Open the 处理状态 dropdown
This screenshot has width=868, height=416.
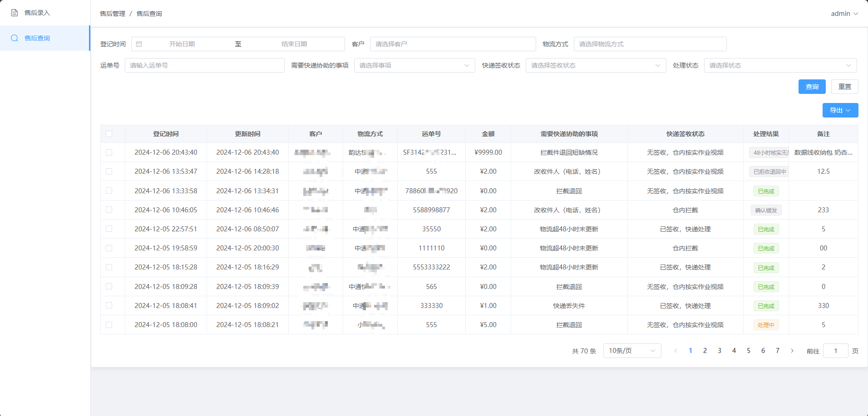point(780,65)
